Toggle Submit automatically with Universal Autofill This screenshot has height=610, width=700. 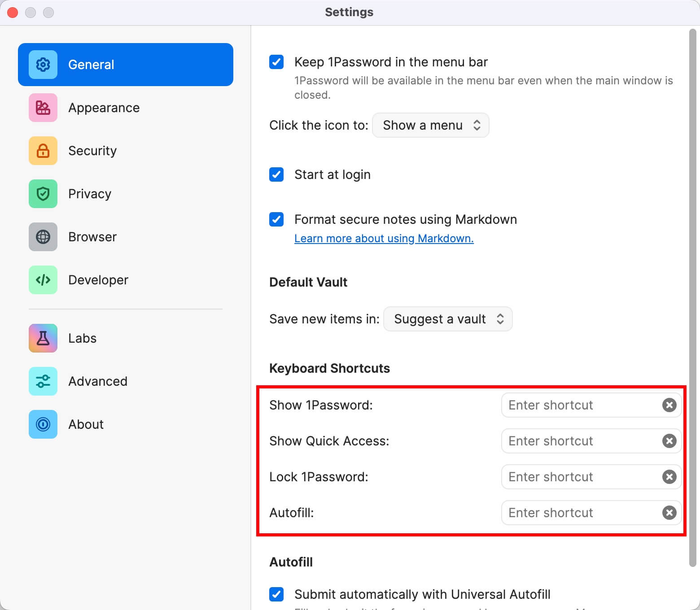[x=276, y=594]
